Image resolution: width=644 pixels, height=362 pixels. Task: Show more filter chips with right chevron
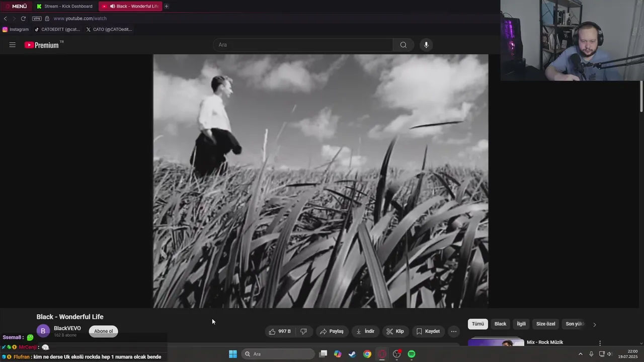pos(594,324)
